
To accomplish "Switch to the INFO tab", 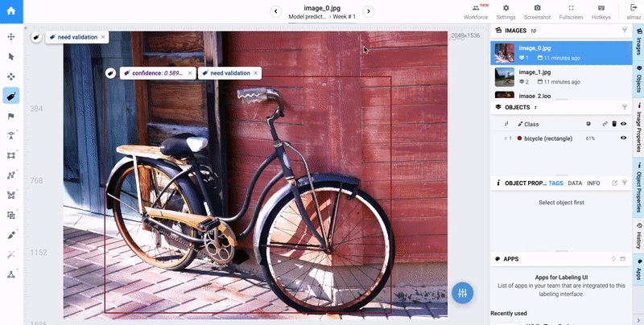I will coord(593,183).
